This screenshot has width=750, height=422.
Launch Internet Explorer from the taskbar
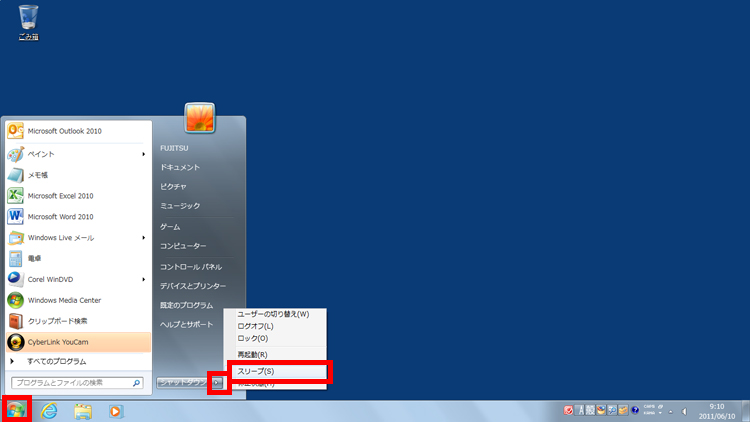click(49, 411)
